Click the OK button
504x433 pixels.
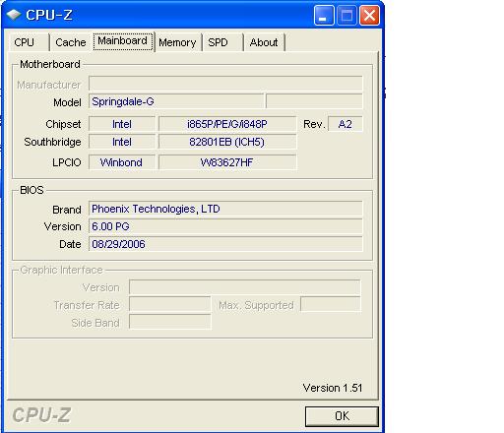tap(342, 416)
